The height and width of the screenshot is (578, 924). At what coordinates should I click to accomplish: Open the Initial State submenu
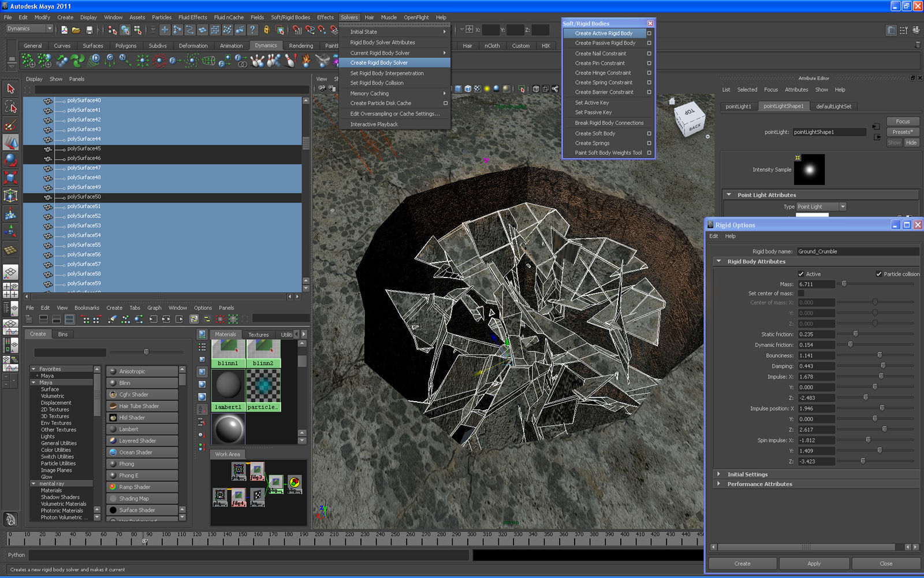pyautogui.click(x=394, y=32)
